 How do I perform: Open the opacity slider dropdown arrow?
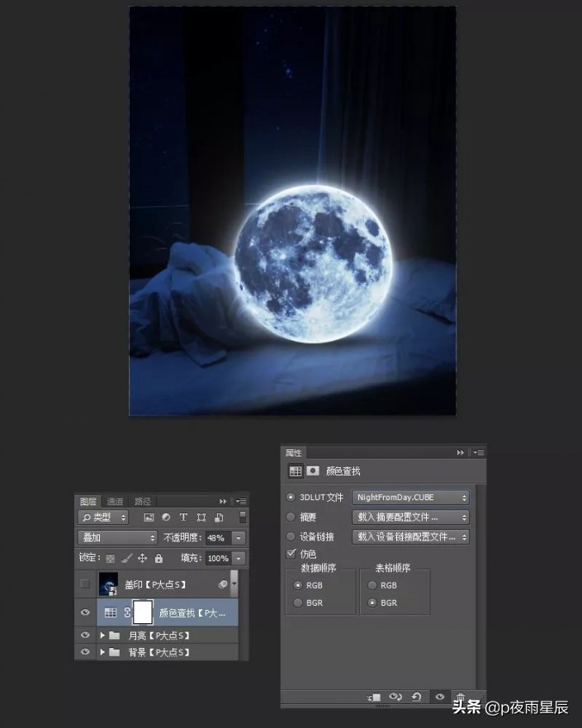click(239, 537)
